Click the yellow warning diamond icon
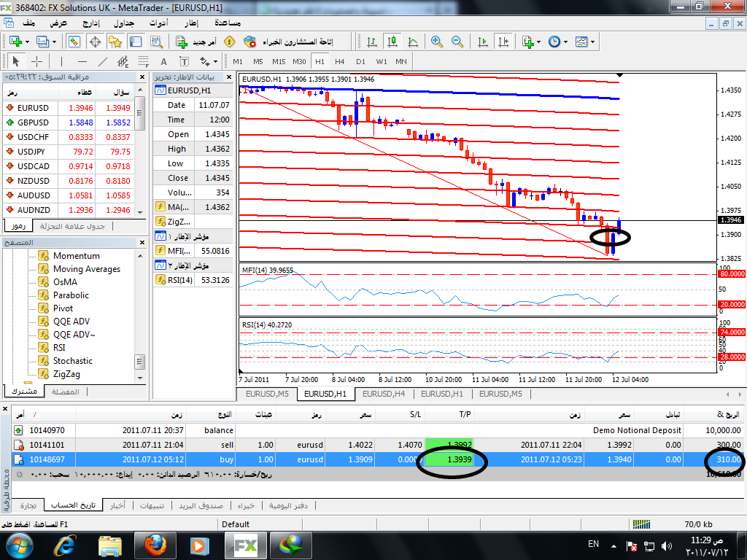Viewport: 747px width, 560px height. tap(230, 42)
